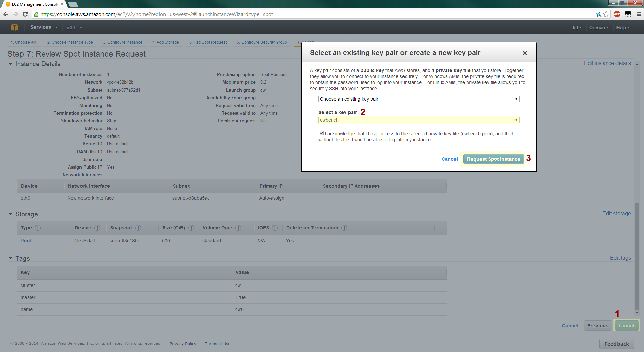The width and height of the screenshot is (644, 352).
Task: Click the Request Spot Instance button
Action: [x=493, y=159]
